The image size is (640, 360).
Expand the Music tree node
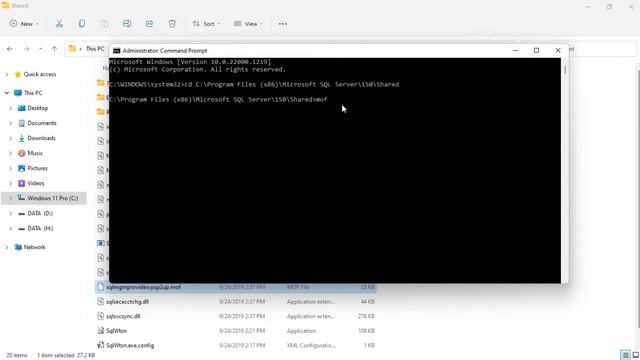coord(11,153)
